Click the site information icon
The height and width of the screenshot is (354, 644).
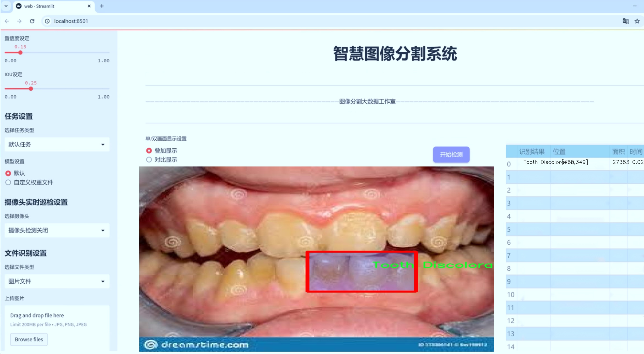(47, 21)
